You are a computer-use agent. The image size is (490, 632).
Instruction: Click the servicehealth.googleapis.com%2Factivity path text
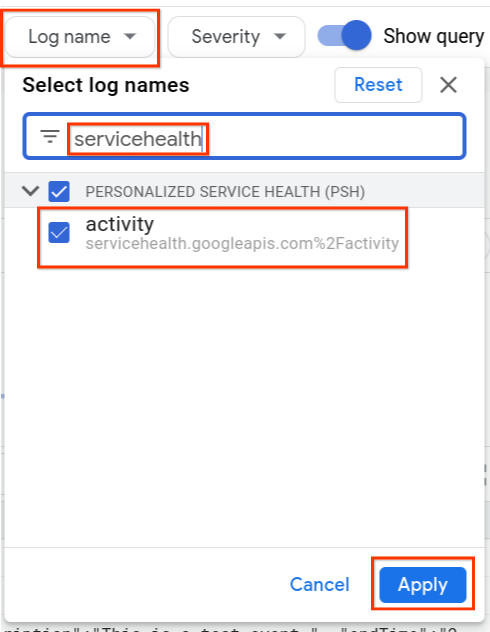coord(242,243)
